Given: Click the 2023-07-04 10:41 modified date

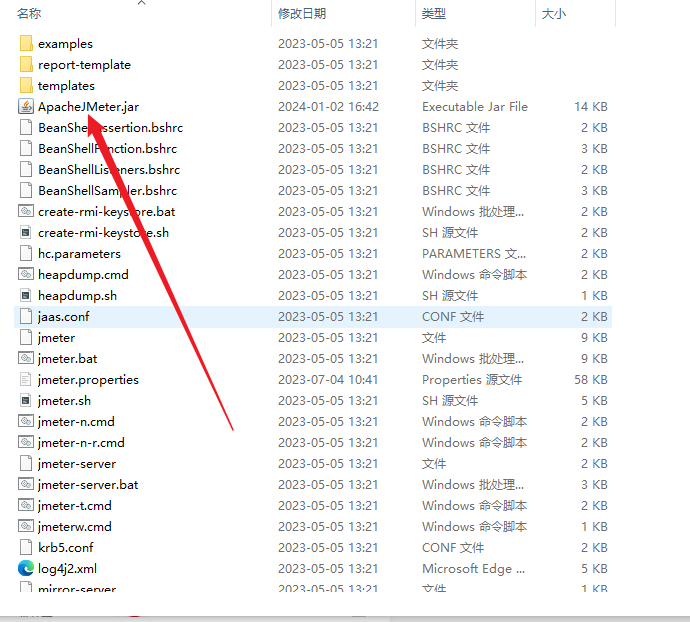Looking at the screenshot, I should point(328,380).
